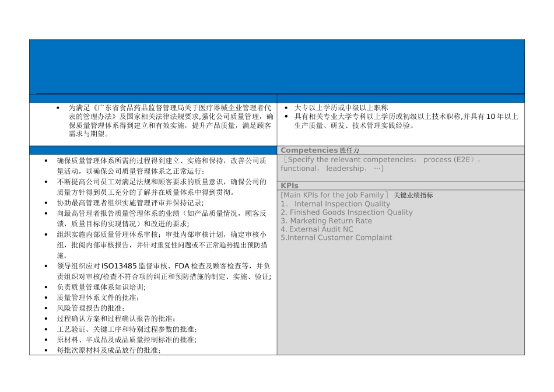Image resolution: width=554 pixels, height=392 pixels.
Task: Click line '保质量管理体系得到建立和有效实施'
Action: coord(170,125)
